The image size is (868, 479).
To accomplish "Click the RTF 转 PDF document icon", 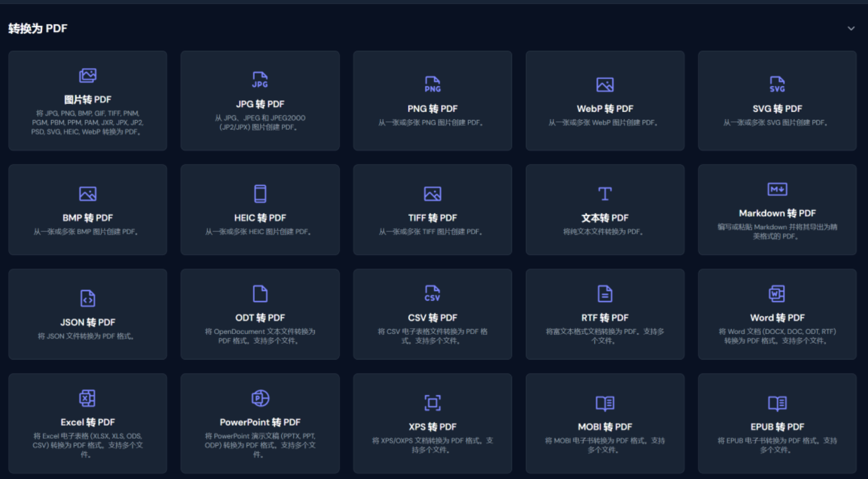I will click(x=605, y=294).
